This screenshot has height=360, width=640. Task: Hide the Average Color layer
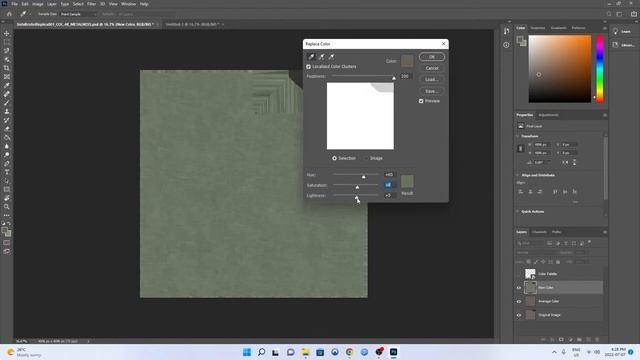[x=519, y=302]
